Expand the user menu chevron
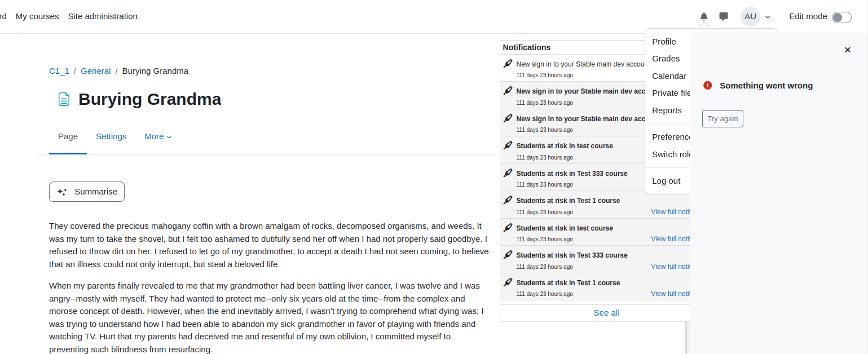This screenshot has width=868, height=354. pyautogui.click(x=768, y=17)
